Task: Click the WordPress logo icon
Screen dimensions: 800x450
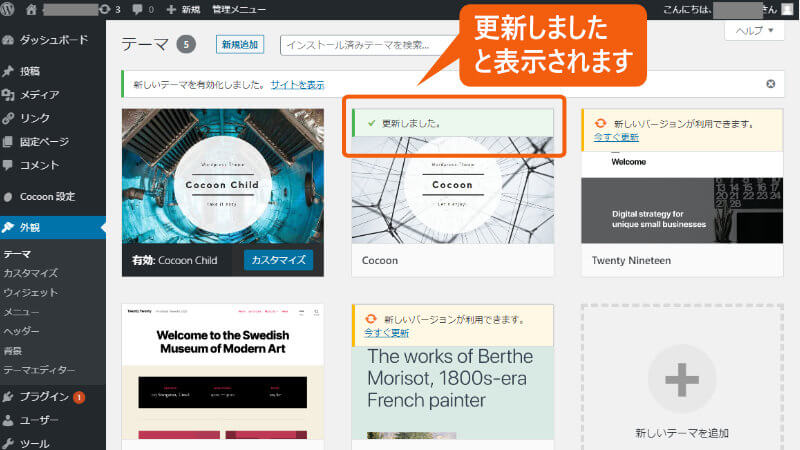Action: coord(7,9)
